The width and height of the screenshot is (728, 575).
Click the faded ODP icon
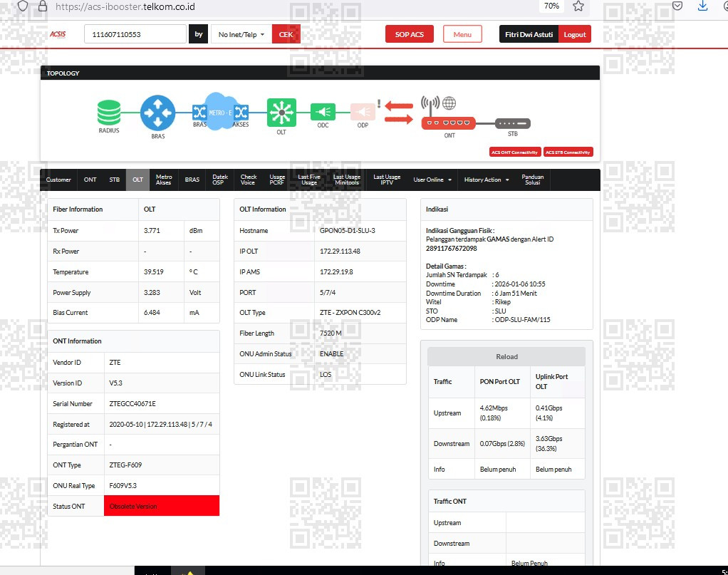[363, 112]
